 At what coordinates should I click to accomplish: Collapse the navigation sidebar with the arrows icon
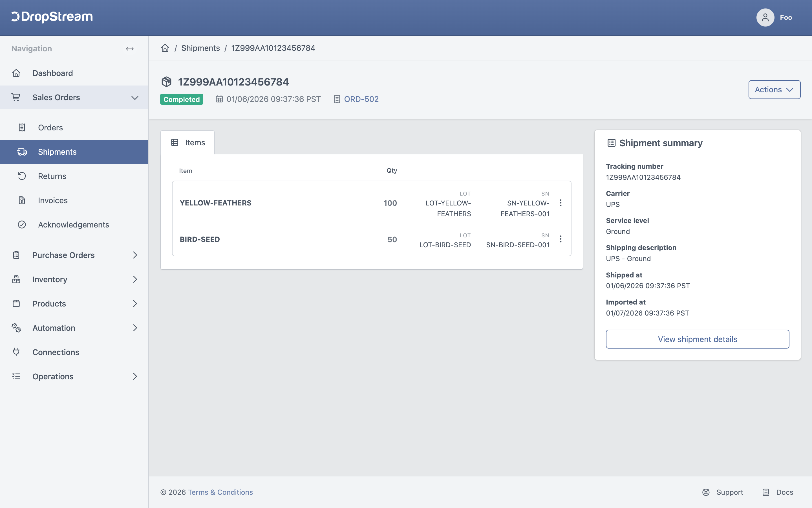click(x=130, y=49)
